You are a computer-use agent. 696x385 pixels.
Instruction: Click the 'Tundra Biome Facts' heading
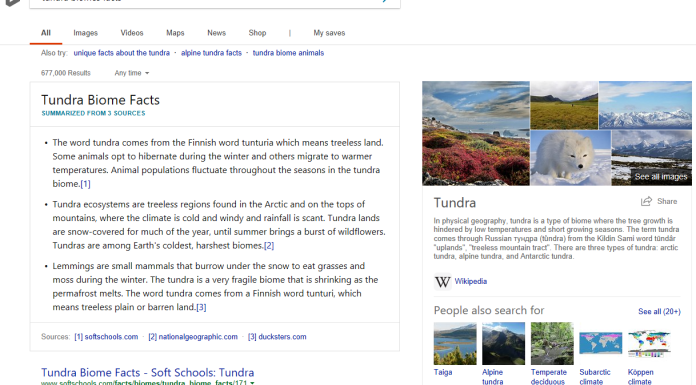[100, 100]
